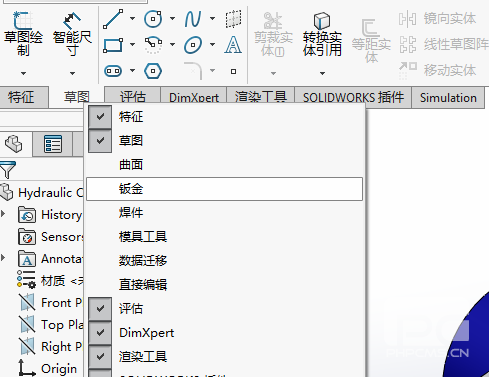Open the Line tool dropdown arrow
The height and width of the screenshot is (377, 489).
click(x=132, y=18)
